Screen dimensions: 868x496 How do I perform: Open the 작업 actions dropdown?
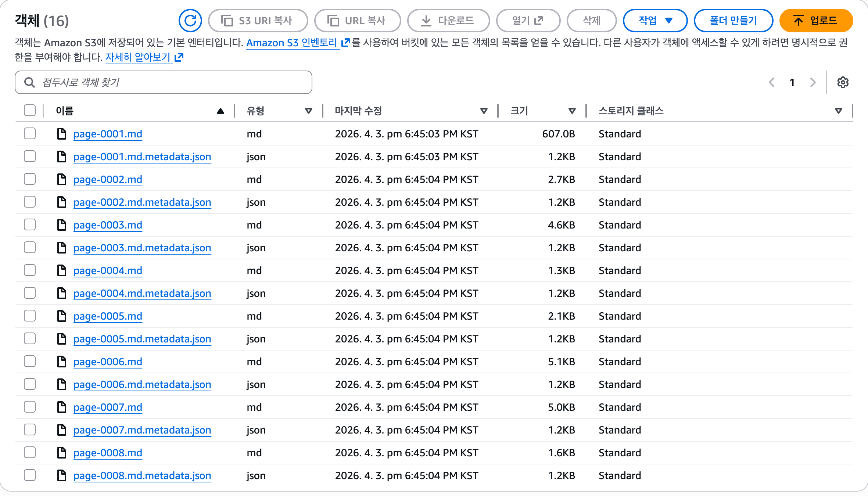[655, 21]
